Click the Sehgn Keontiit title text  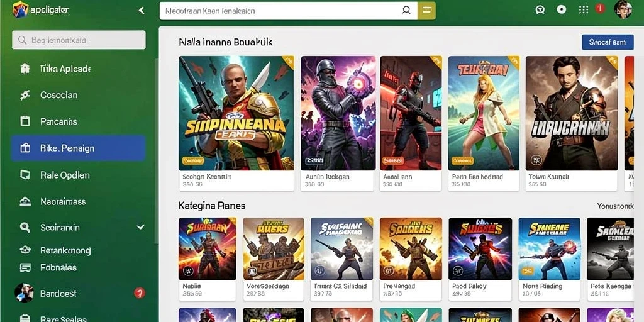(206, 177)
